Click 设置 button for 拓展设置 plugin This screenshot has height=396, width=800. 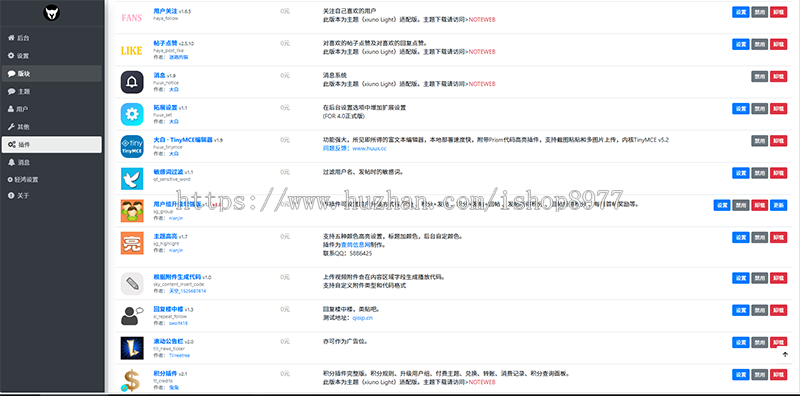pyautogui.click(x=741, y=109)
